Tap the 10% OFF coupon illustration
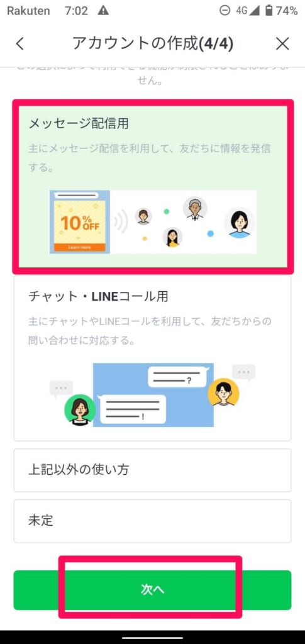This screenshot has height=644, width=305. (80, 222)
